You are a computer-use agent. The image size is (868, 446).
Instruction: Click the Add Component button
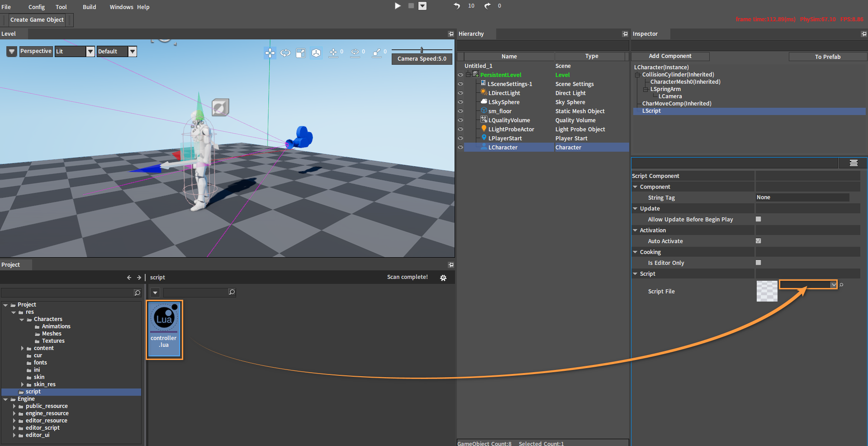[670, 56]
